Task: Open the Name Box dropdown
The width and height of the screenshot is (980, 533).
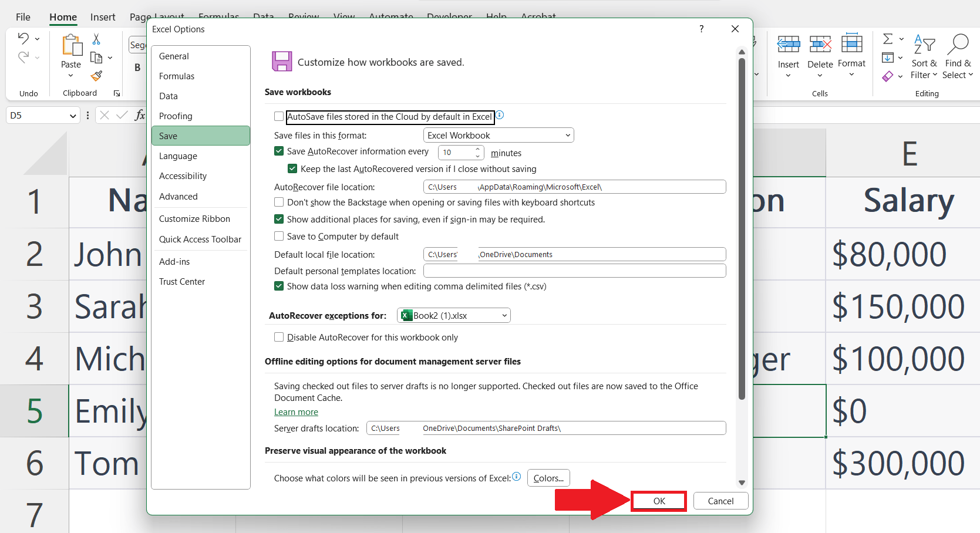Action: point(73,115)
